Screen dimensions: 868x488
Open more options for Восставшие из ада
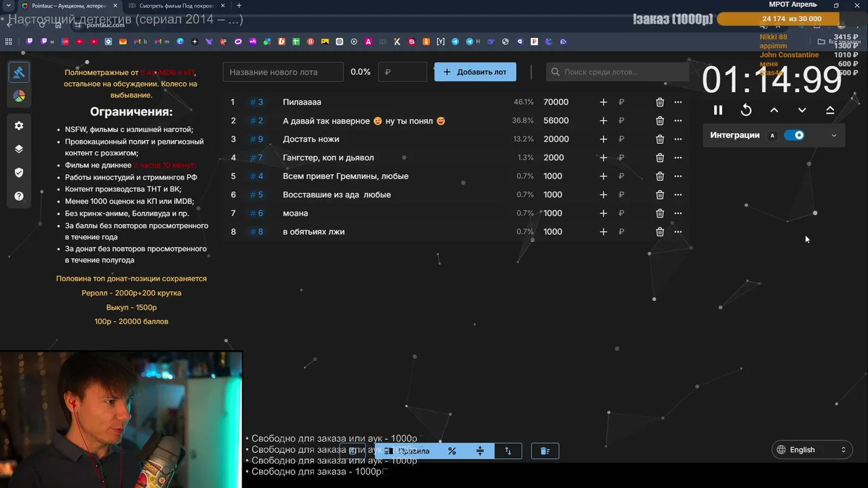coord(678,195)
